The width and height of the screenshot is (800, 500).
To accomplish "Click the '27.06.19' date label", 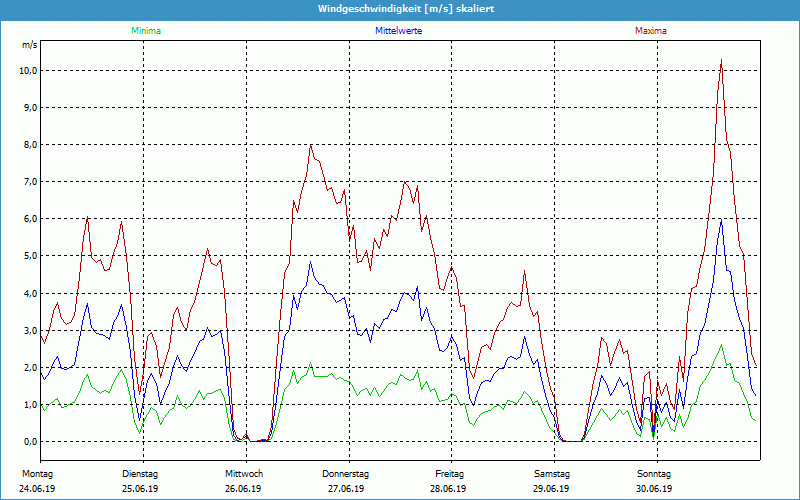I will tap(346, 488).
